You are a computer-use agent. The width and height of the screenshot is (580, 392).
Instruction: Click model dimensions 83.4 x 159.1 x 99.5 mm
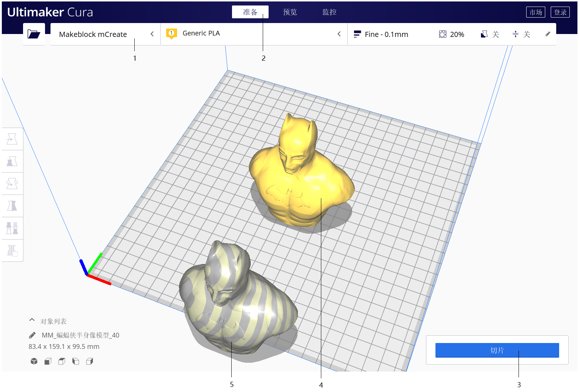coord(64,346)
